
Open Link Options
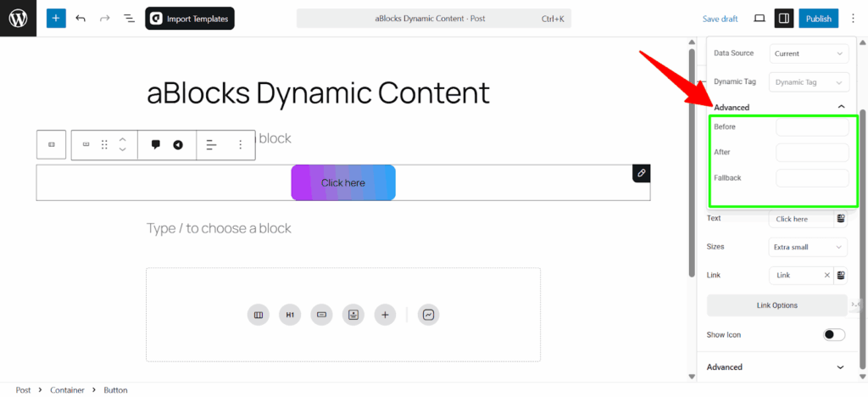pyautogui.click(x=776, y=305)
